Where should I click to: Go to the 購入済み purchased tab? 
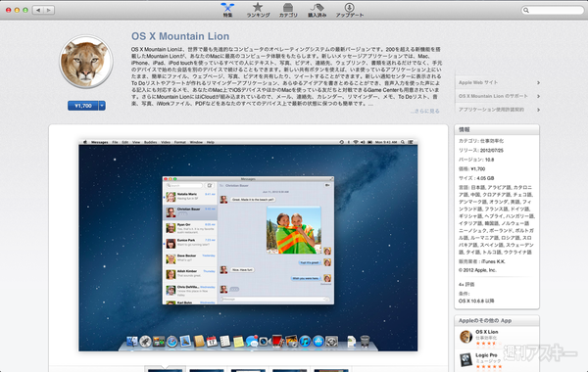[318, 10]
